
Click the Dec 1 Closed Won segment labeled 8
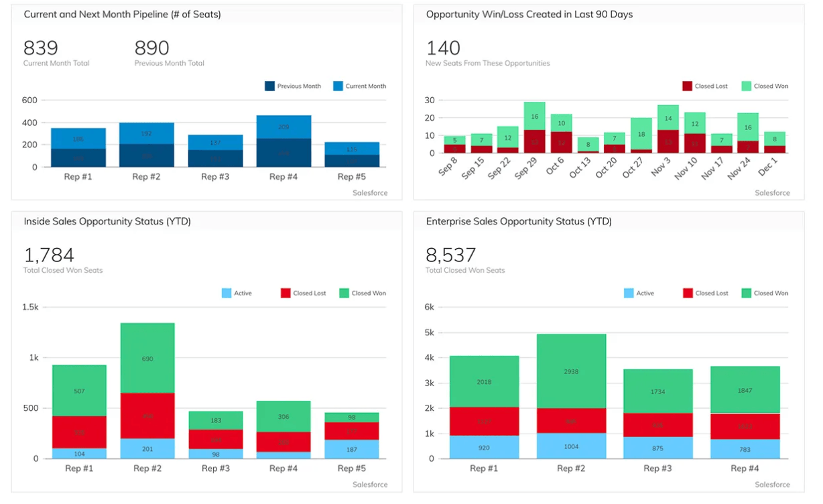tap(775, 139)
